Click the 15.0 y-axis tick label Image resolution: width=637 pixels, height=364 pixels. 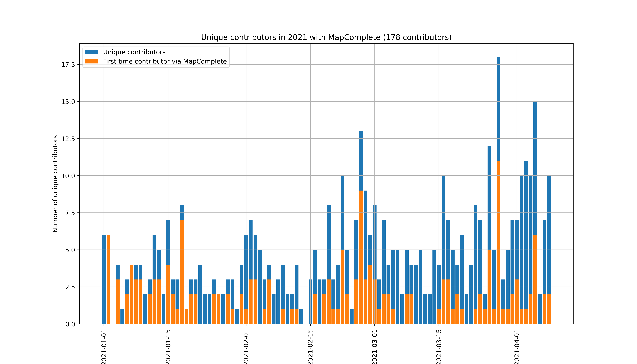coord(68,102)
